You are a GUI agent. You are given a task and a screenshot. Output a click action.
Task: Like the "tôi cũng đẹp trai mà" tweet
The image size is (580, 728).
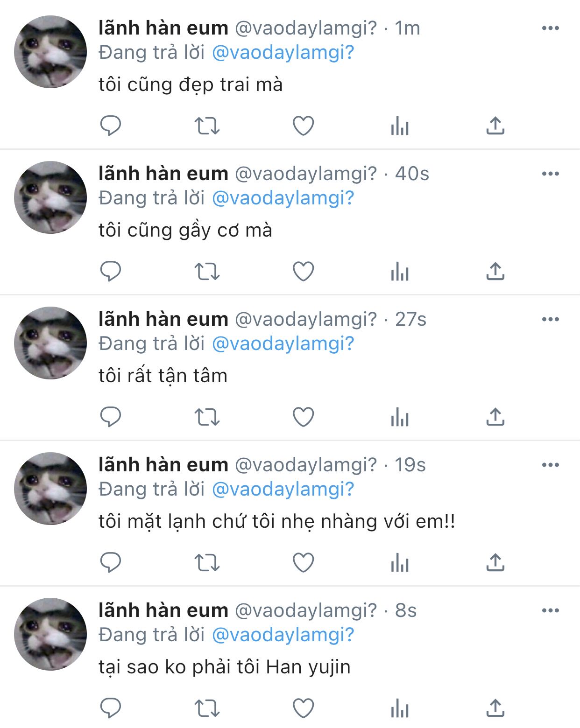303,126
